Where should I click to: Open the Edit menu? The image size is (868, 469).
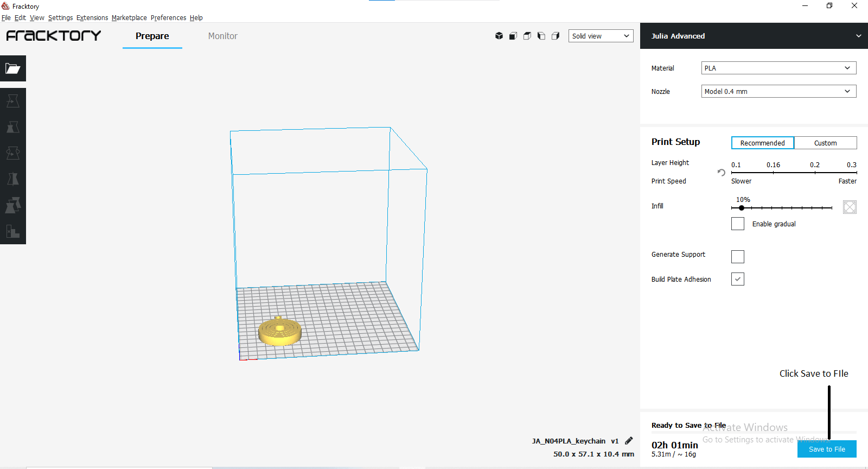20,18
